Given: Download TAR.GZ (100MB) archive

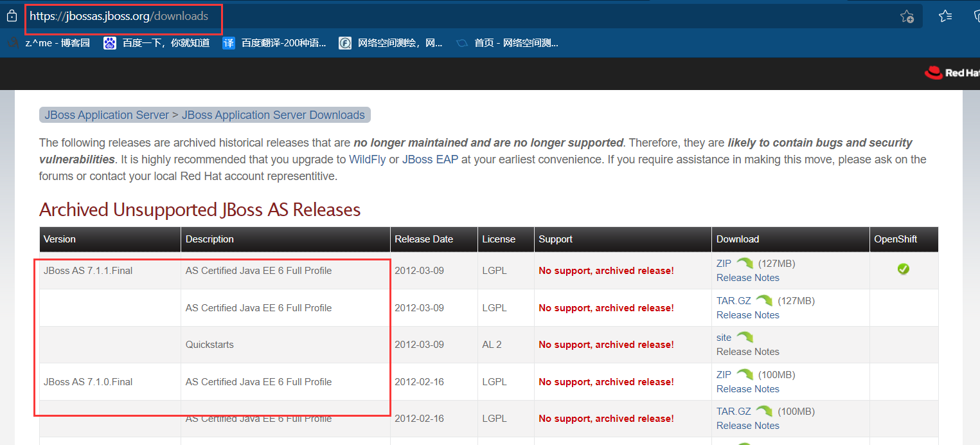Looking at the screenshot, I should click(734, 411).
